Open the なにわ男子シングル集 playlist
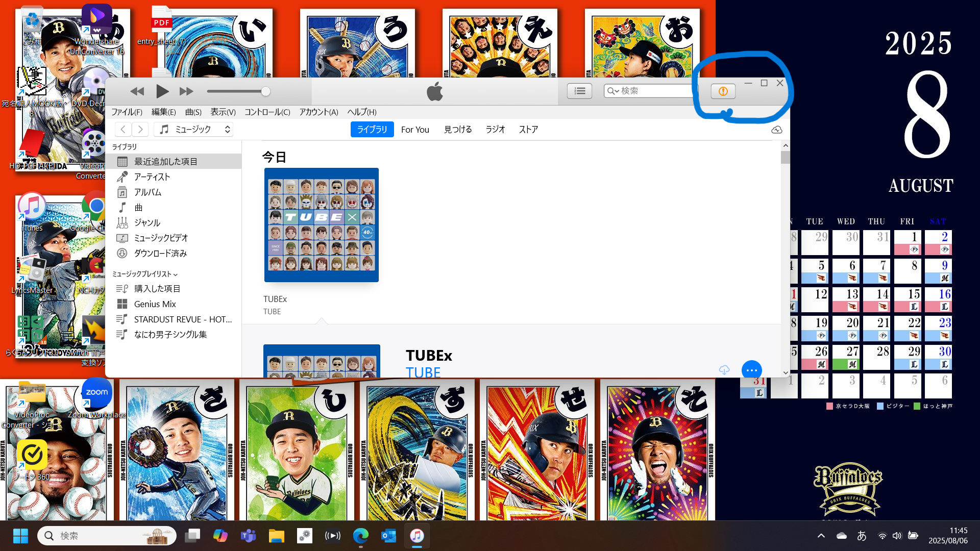Viewport: 980px width, 551px height. [x=170, y=334]
